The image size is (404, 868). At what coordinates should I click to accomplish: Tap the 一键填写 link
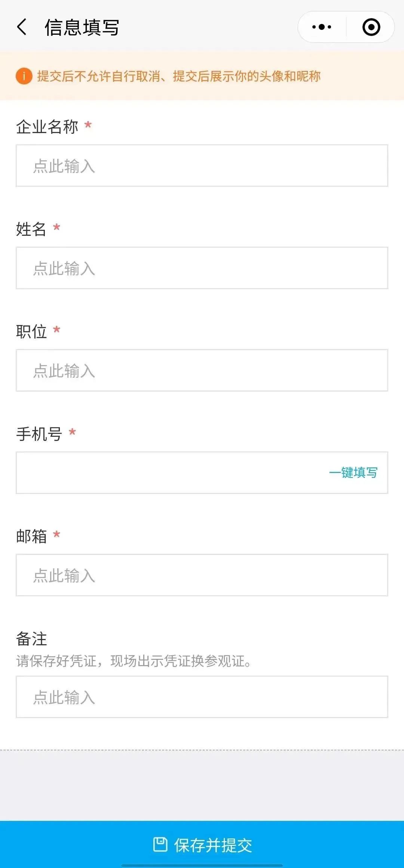(x=353, y=473)
